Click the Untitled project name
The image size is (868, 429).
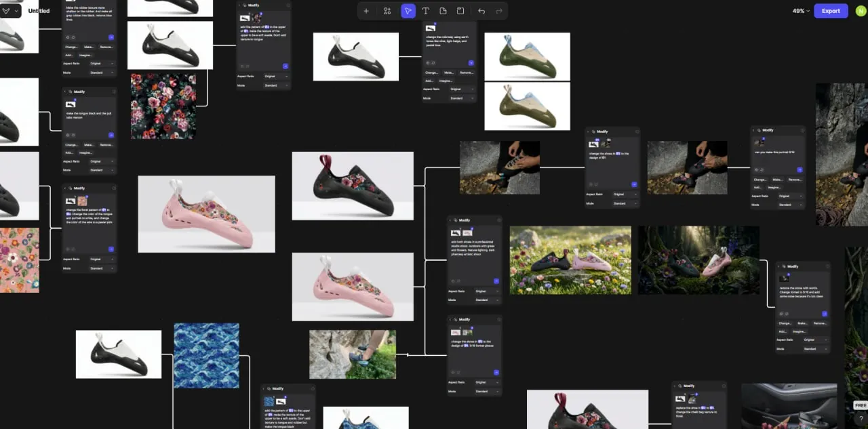click(39, 11)
